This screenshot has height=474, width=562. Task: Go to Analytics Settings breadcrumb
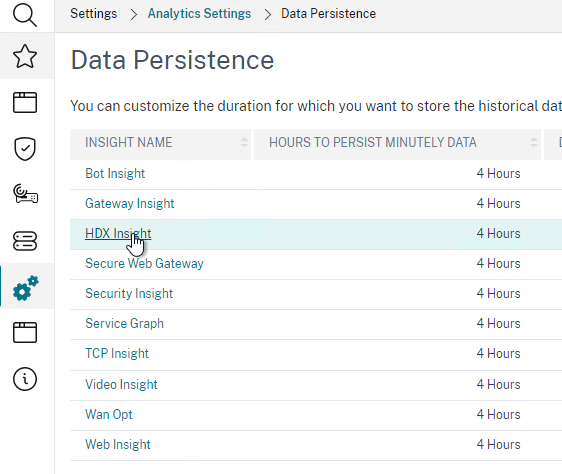click(x=199, y=14)
